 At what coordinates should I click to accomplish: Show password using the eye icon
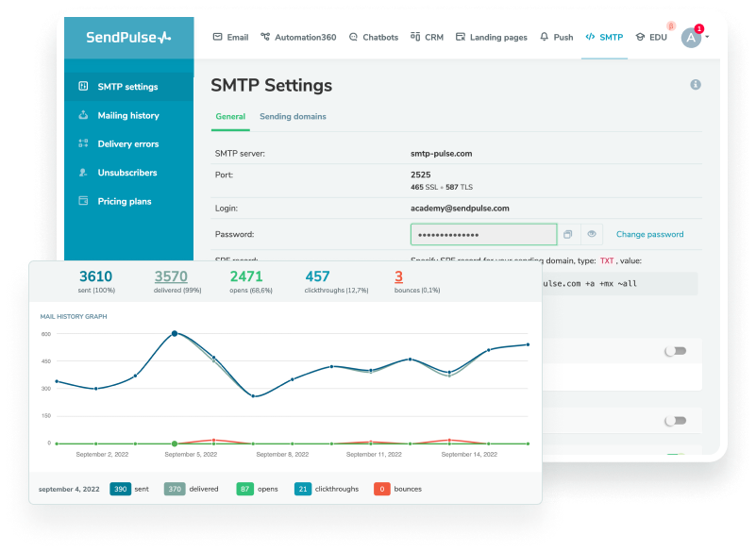[592, 234]
